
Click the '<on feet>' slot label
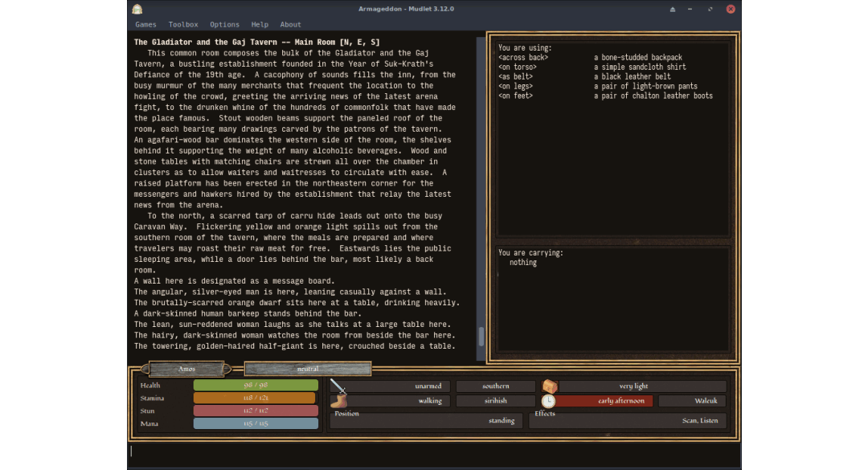(515, 96)
